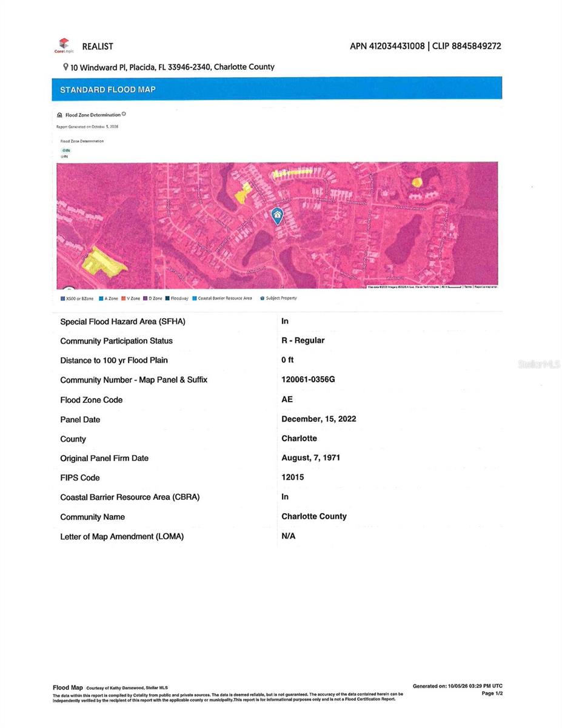Click the location pin beside the address

pos(65,67)
